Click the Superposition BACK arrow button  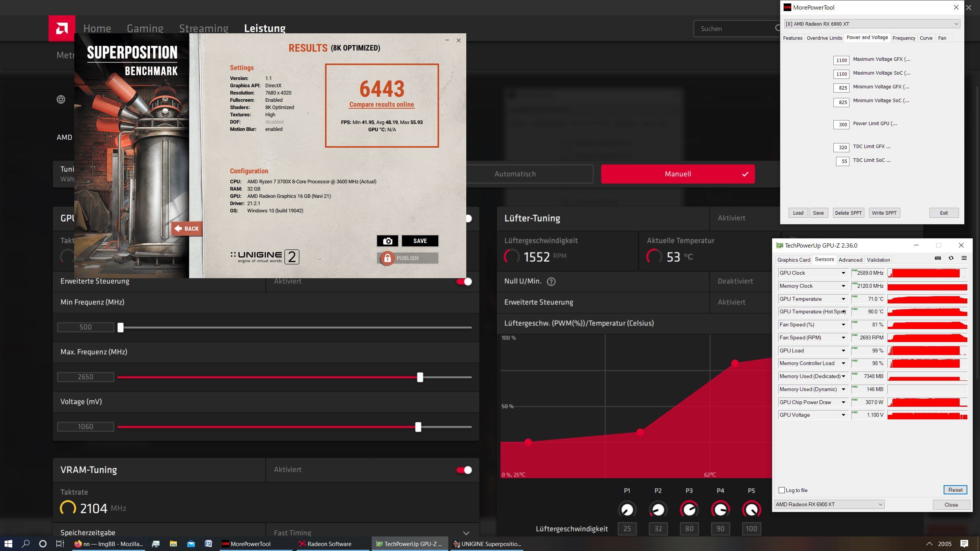click(186, 228)
